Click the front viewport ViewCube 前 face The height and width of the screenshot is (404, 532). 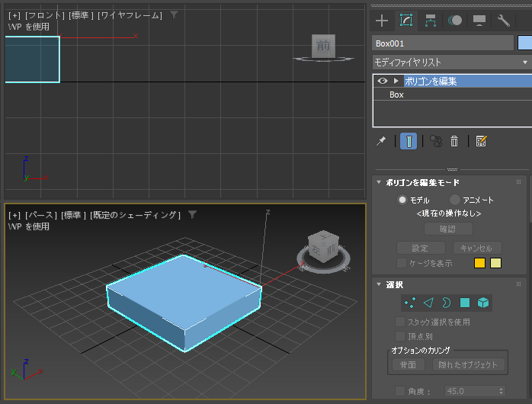(323, 46)
